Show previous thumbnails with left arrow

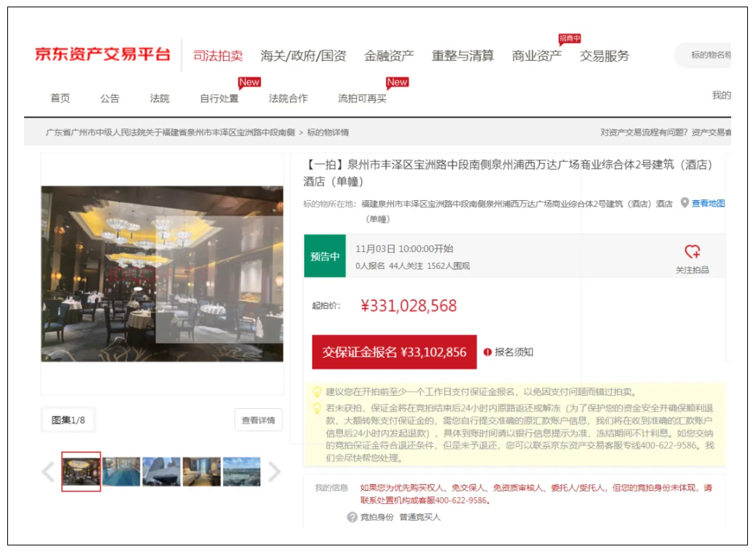(48, 472)
